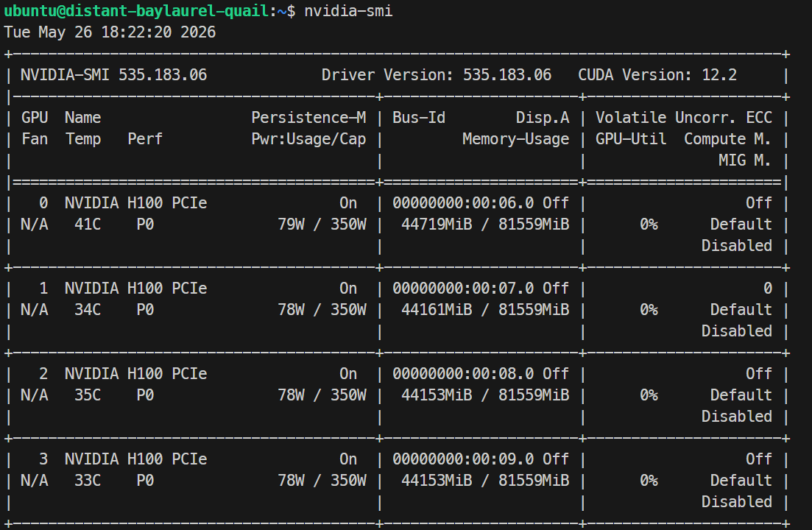Image resolution: width=812 pixels, height=530 pixels.
Task: Select bus id 00000000:00:08.0
Action: 463,374
